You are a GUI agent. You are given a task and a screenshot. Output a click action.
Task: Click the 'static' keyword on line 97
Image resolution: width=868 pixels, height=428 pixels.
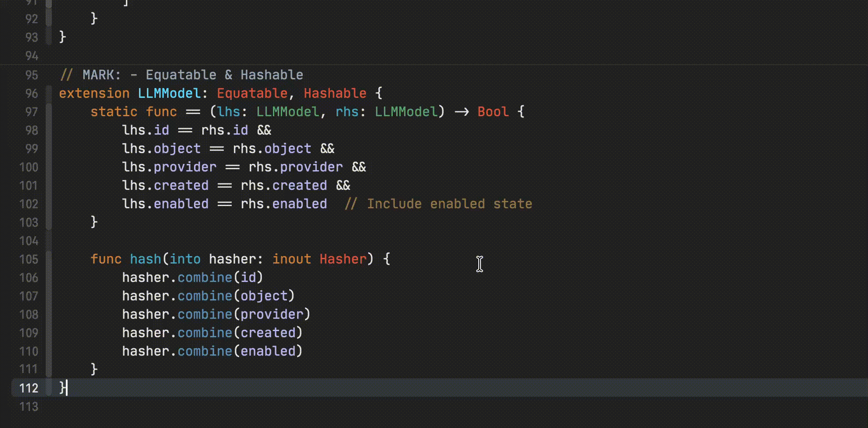pos(114,112)
